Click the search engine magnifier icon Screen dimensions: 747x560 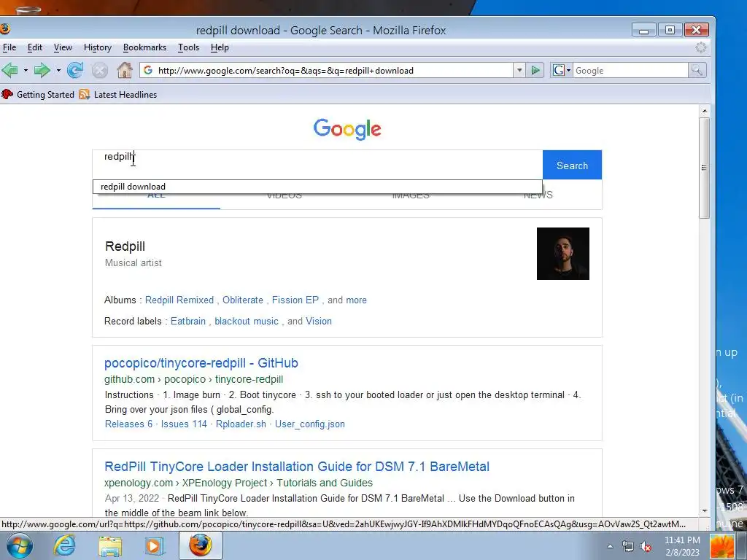(697, 71)
